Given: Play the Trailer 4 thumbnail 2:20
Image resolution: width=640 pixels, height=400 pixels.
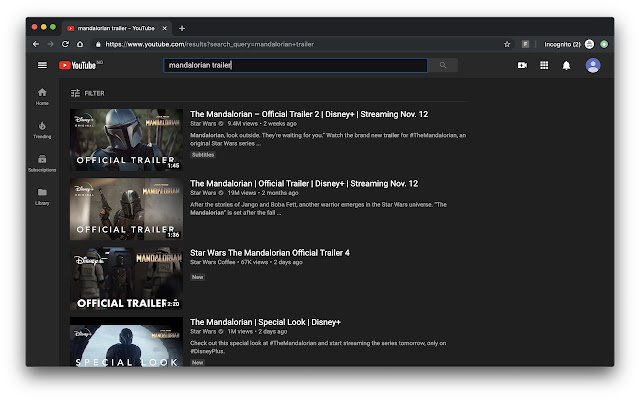Looking at the screenshot, I should (126, 278).
